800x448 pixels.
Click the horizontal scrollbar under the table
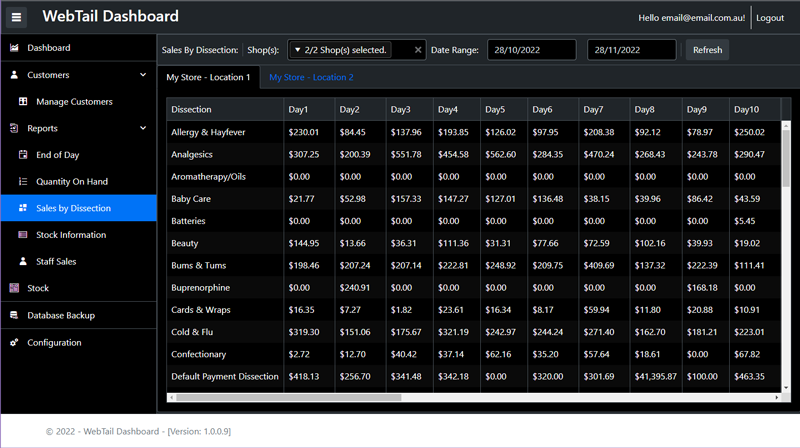tap(290, 397)
